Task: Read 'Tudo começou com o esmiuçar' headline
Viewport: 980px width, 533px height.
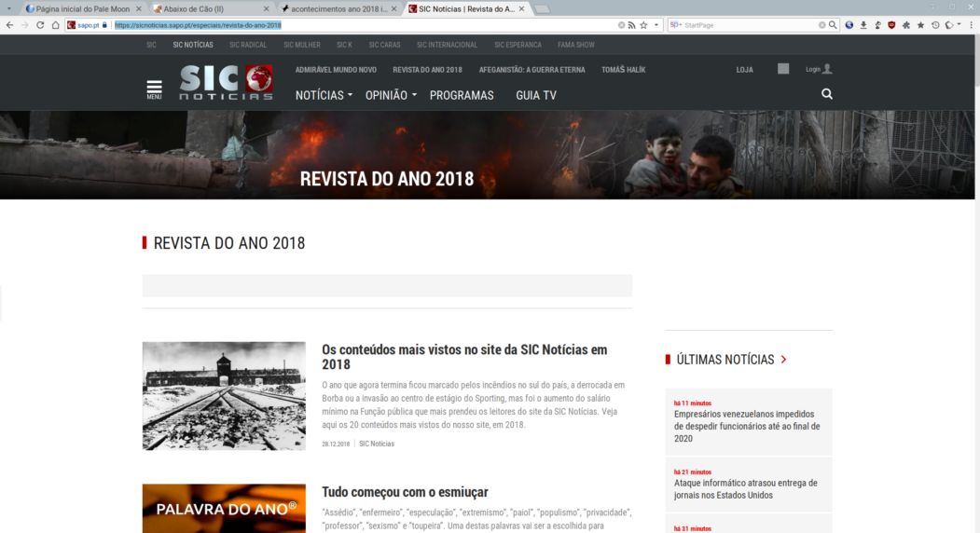Action: pyautogui.click(x=405, y=492)
